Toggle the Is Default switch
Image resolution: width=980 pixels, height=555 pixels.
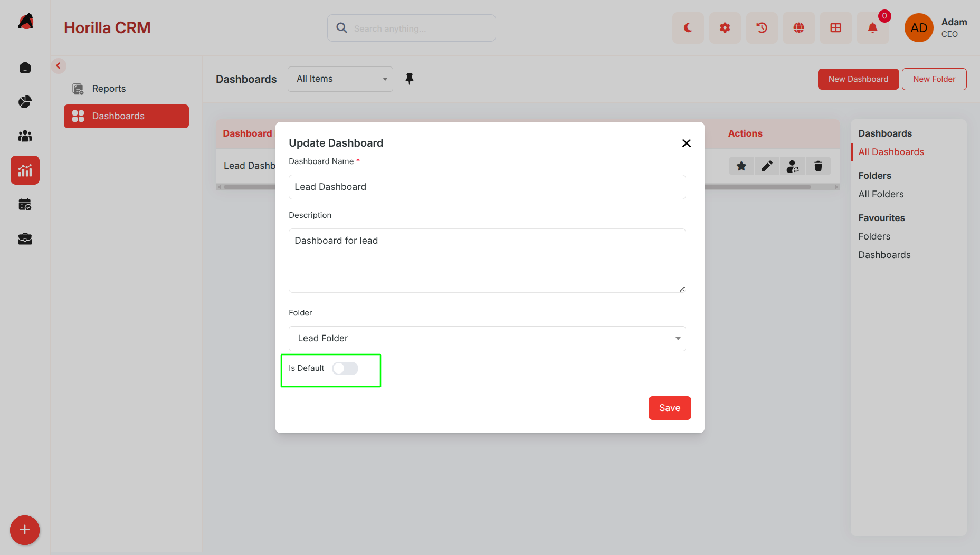(x=345, y=368)
